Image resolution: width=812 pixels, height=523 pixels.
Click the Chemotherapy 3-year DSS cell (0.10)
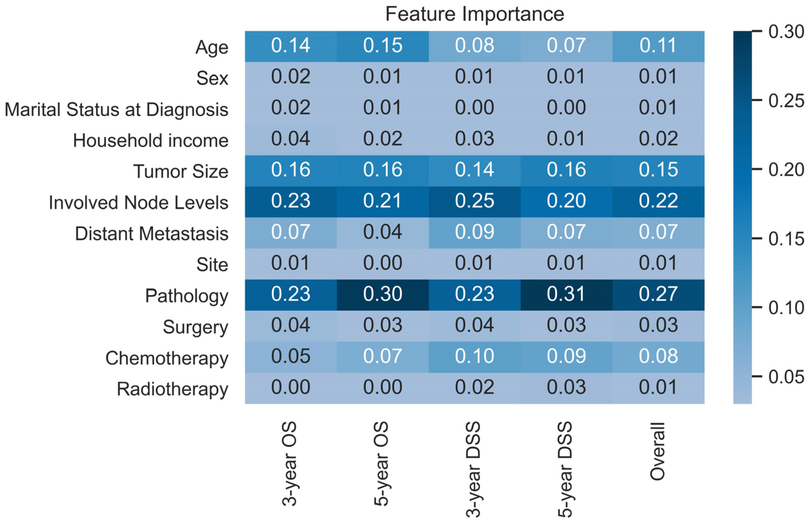[x=474, y=357]
